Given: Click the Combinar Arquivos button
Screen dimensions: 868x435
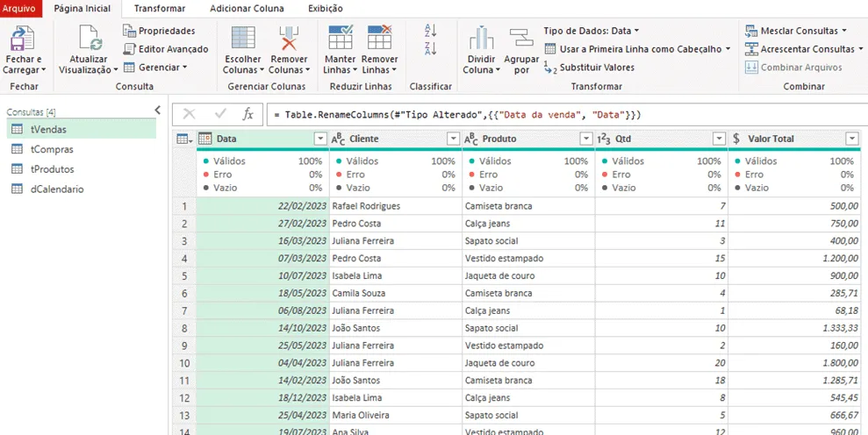Looking at the screenshot, I should pos(793,68).
